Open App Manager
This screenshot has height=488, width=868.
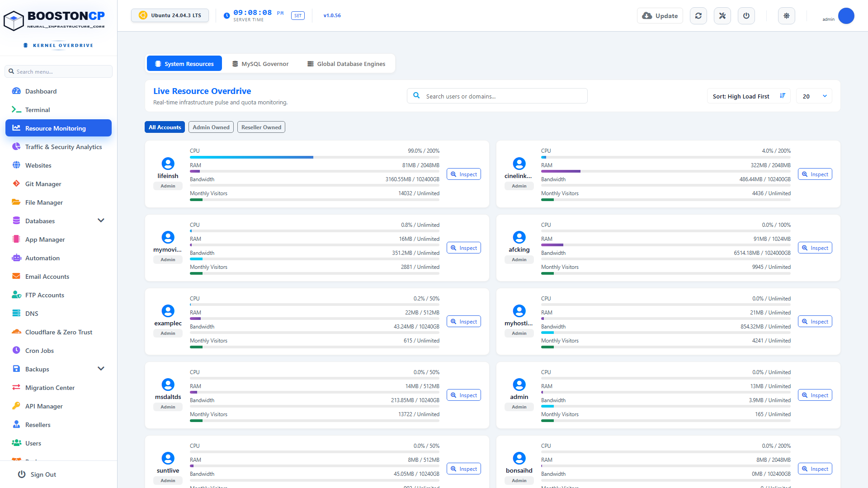click(x=58, y=239)
